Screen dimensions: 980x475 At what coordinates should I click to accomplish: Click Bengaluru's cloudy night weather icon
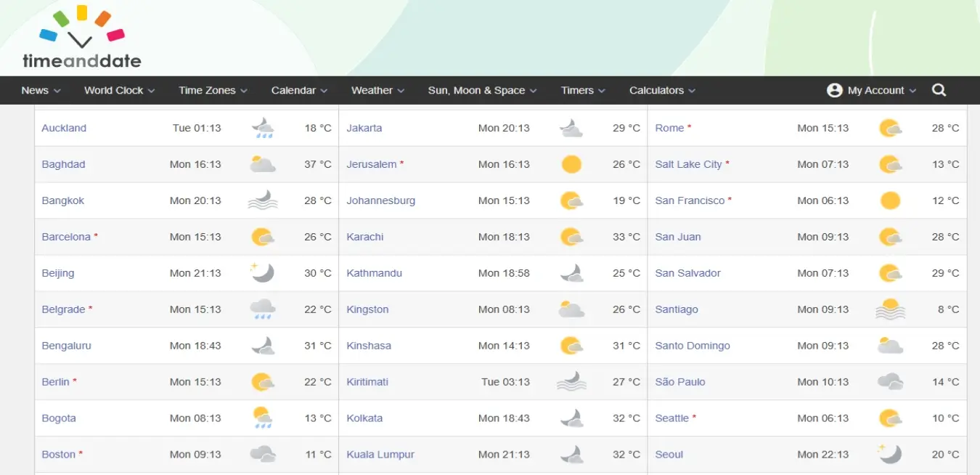coord(263,346)
